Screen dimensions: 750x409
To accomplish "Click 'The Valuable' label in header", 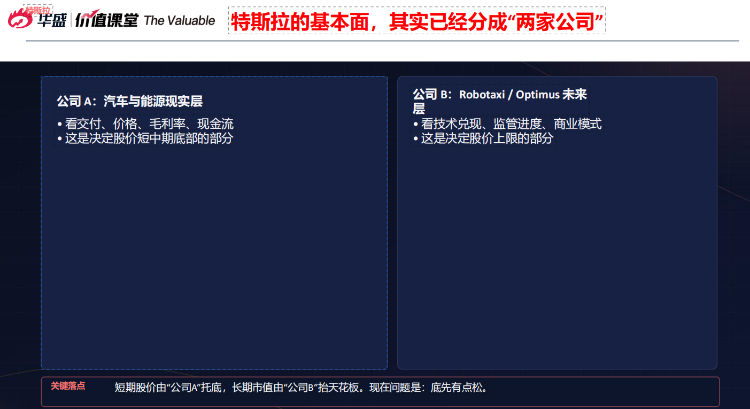I will click(x=179, y=21).
